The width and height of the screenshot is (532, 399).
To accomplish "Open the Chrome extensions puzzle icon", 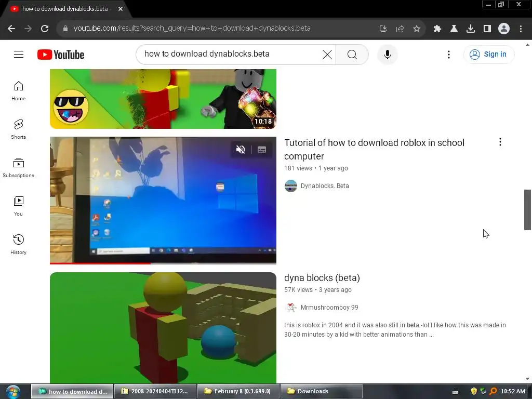I will pyautogui.click(x=437, y=29).
